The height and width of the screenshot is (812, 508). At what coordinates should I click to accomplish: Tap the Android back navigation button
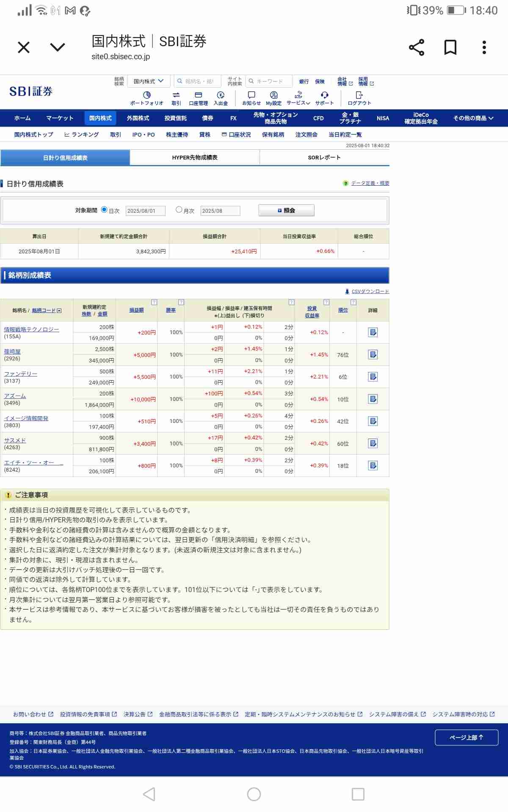click(149, 794)
